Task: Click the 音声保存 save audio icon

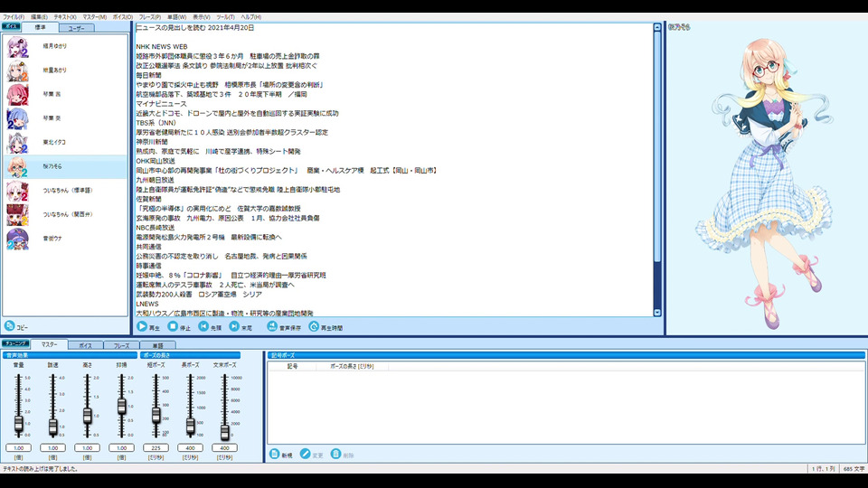Action: (x=272, y=326)
